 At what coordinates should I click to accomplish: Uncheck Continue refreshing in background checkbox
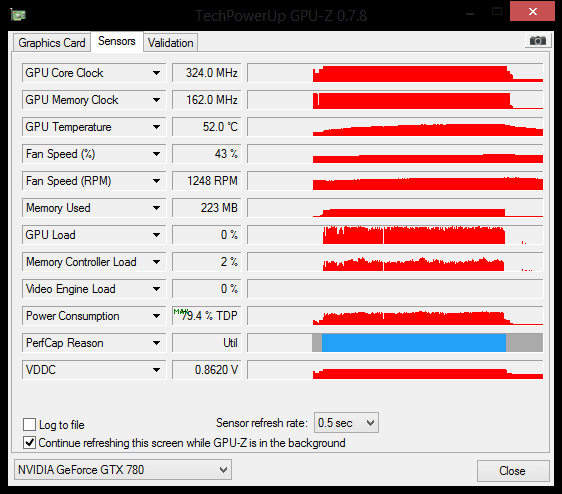click(29, 443)
